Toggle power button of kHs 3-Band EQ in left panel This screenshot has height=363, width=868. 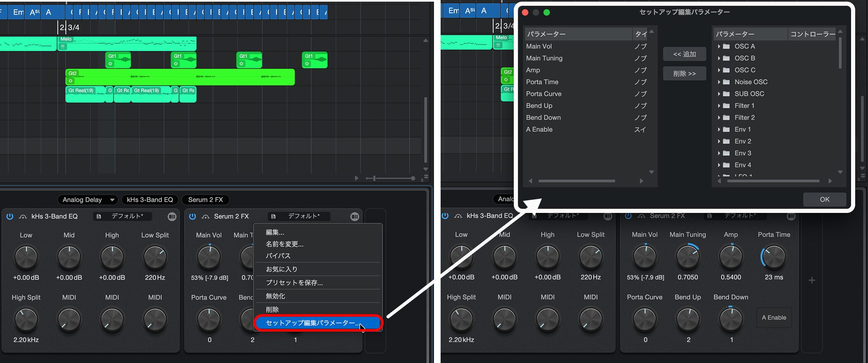[x=10, y=217]
